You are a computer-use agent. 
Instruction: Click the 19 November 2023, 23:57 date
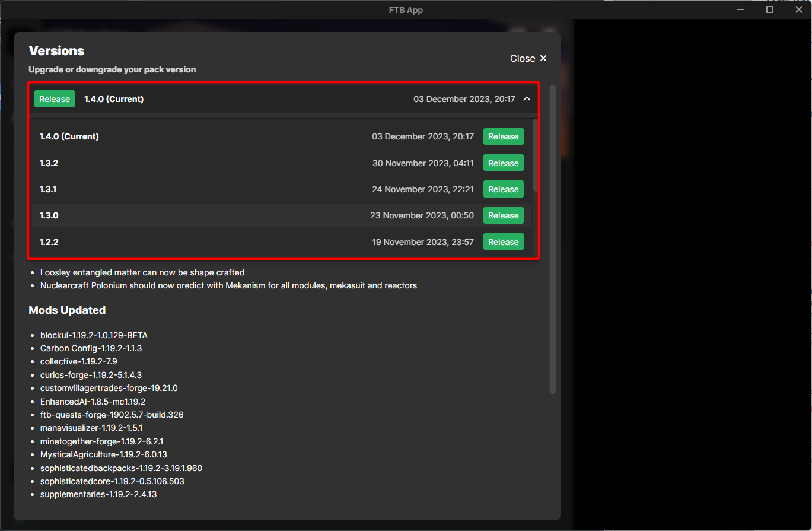[423, 242]
